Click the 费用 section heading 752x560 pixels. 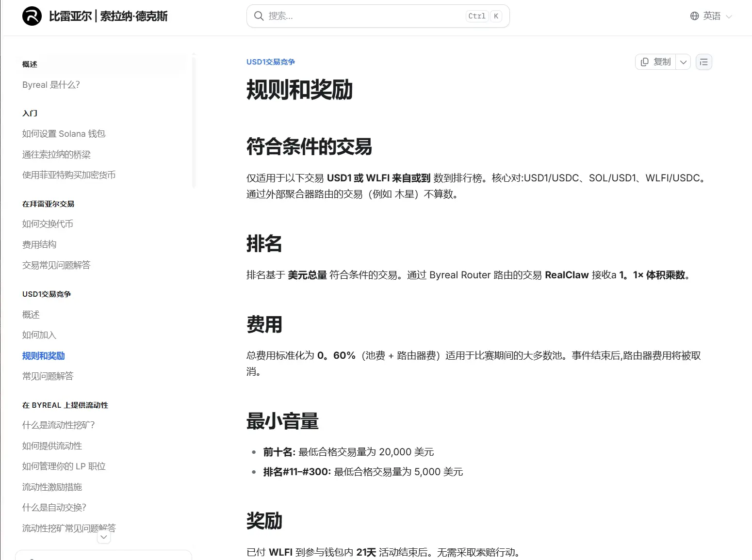click(x=264, y=324)
